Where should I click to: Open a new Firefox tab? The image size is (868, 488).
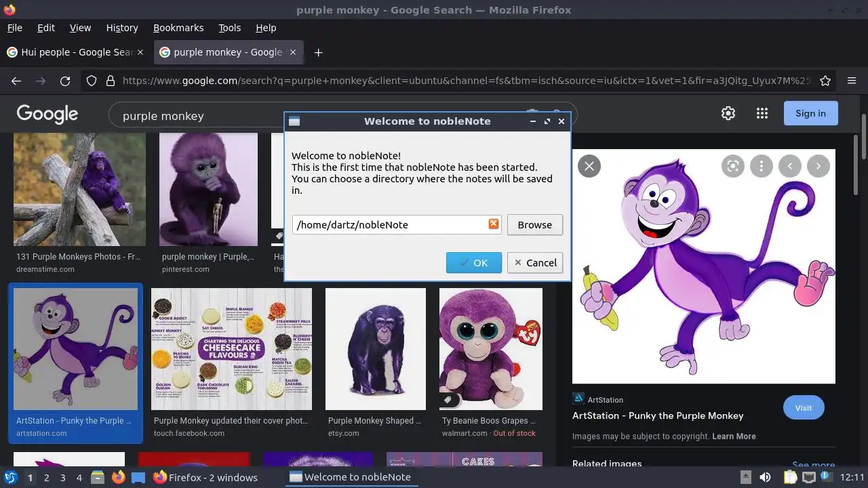(x=318, y=52)
